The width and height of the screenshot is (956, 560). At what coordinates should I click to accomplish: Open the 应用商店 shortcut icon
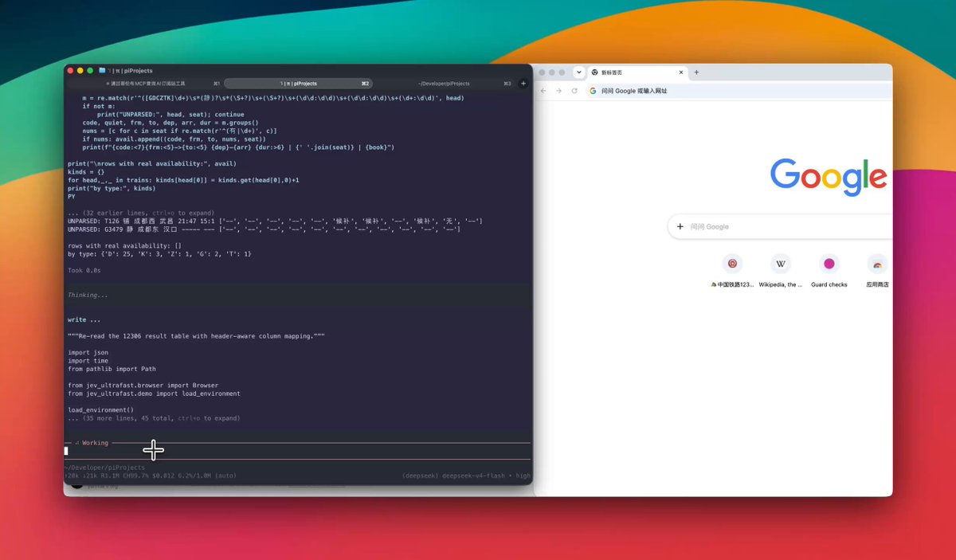877,264
